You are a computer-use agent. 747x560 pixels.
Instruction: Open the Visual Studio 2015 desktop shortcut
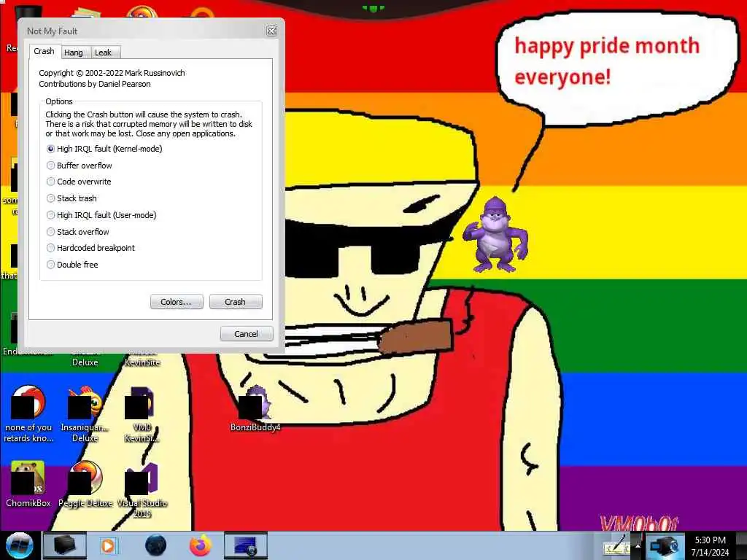tap(142, 489)
